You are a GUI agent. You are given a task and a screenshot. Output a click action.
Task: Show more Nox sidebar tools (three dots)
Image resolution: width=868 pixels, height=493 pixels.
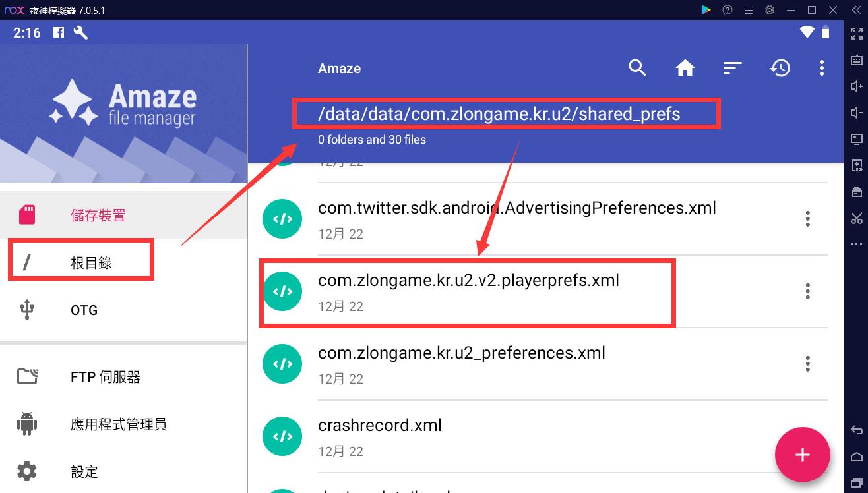click(x=856, y=245)
